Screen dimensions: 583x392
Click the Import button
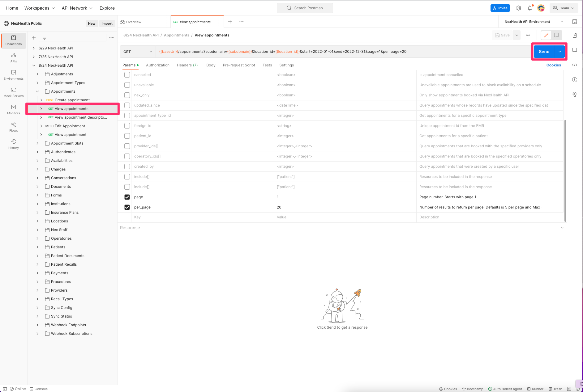(x=107, y=23)
